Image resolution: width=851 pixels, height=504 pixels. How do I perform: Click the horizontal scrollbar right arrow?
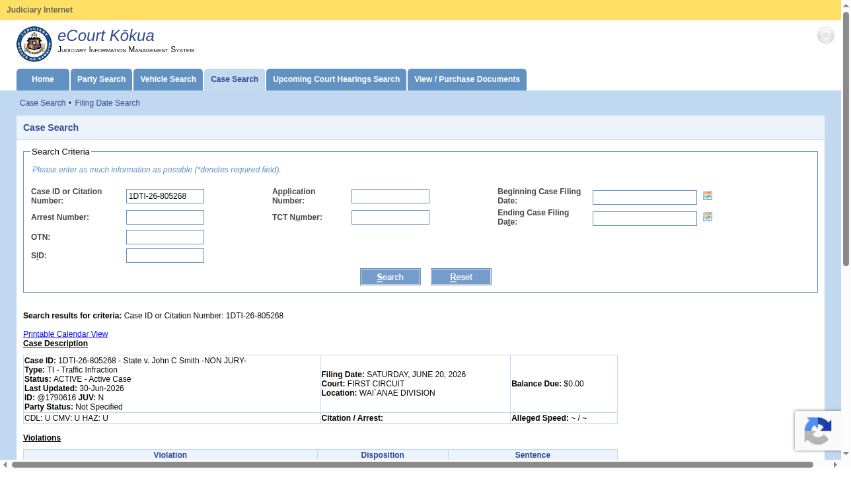(835, 465)
